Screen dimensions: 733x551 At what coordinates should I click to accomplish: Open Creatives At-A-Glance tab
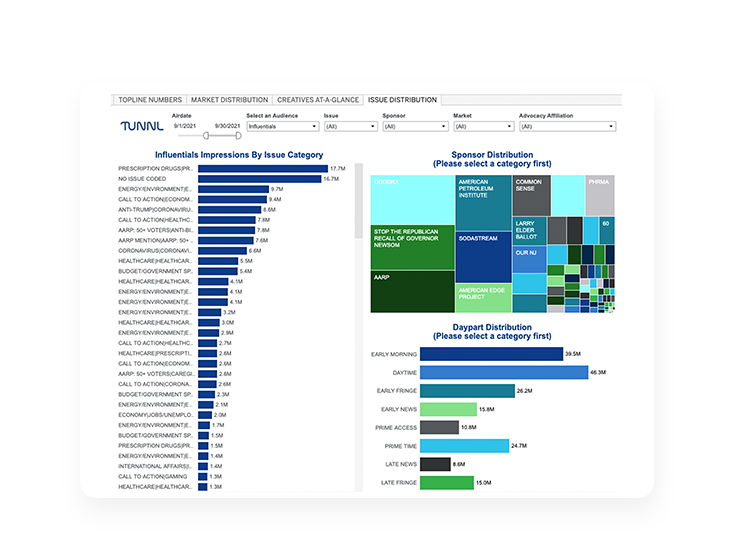point(318,100)
